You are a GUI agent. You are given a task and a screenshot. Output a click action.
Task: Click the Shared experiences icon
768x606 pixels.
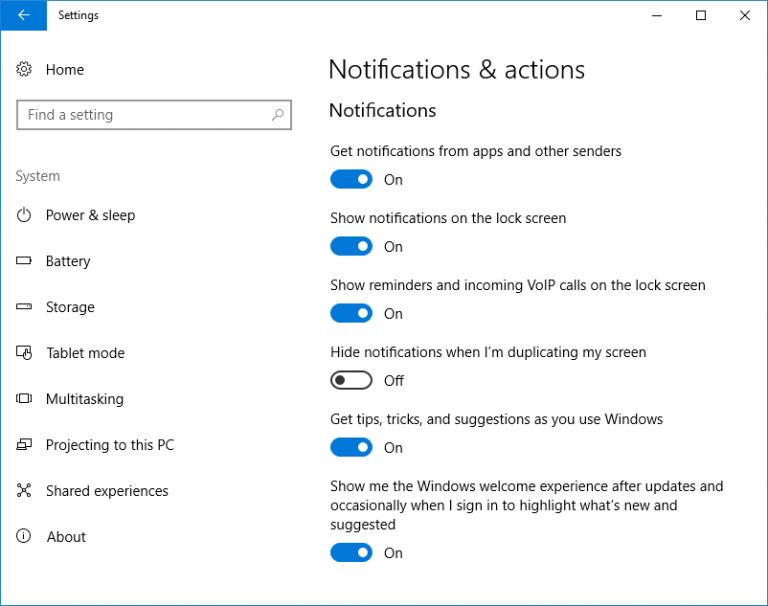click(x=24, y=491)
